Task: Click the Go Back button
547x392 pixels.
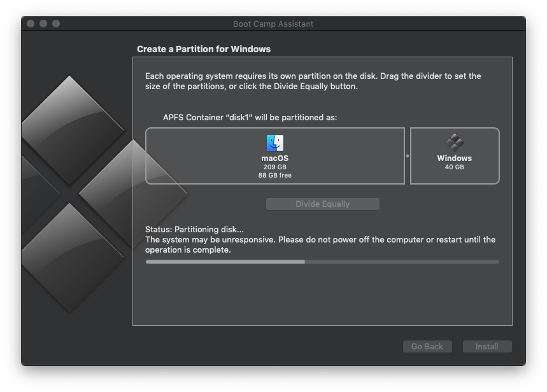Action: [427, 346]
